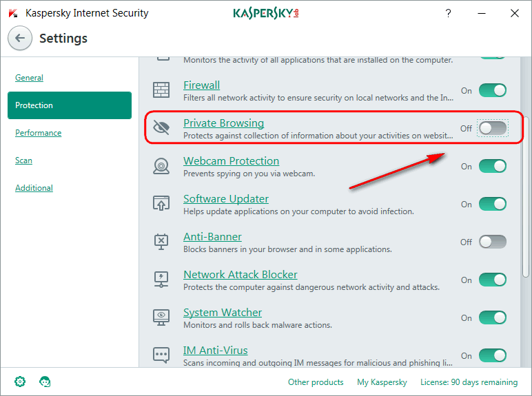
Task: Switch to the Performance section
Action: coord(39,132)
